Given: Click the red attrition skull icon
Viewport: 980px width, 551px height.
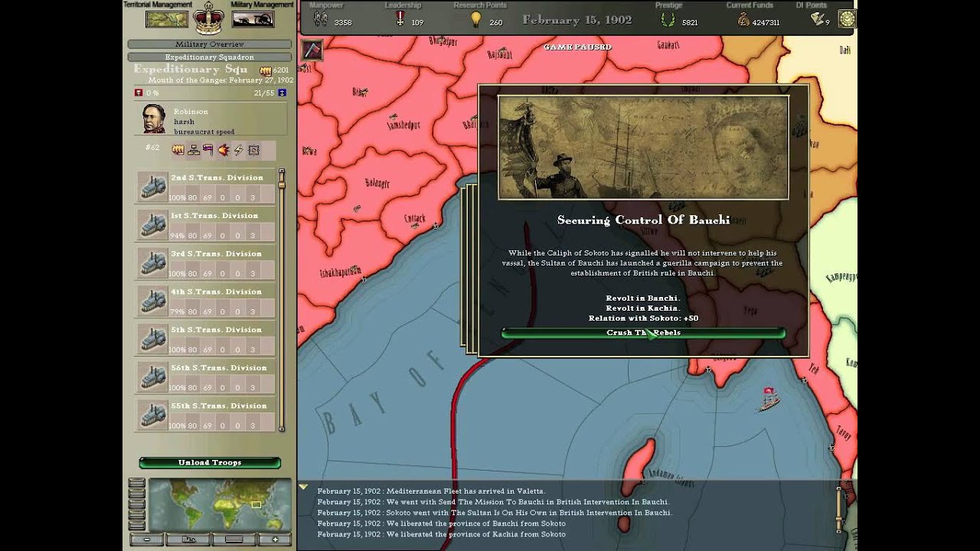Looking at the screenshot, I should click(139, 93).
